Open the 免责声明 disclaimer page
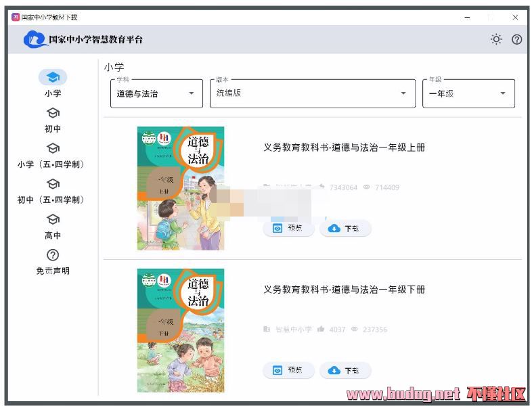The width and height of the screenshot is (532, 408). coord(53,262)
